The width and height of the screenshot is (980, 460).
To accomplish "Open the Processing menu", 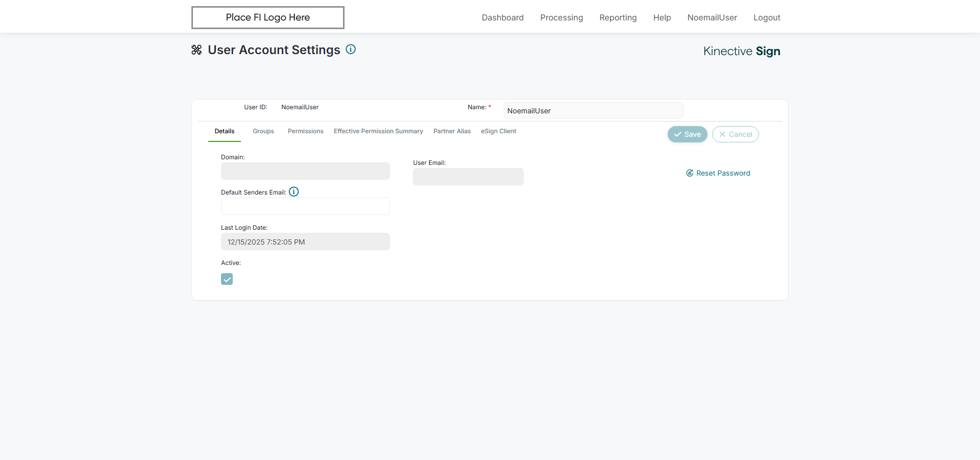I will pos(561,17).
